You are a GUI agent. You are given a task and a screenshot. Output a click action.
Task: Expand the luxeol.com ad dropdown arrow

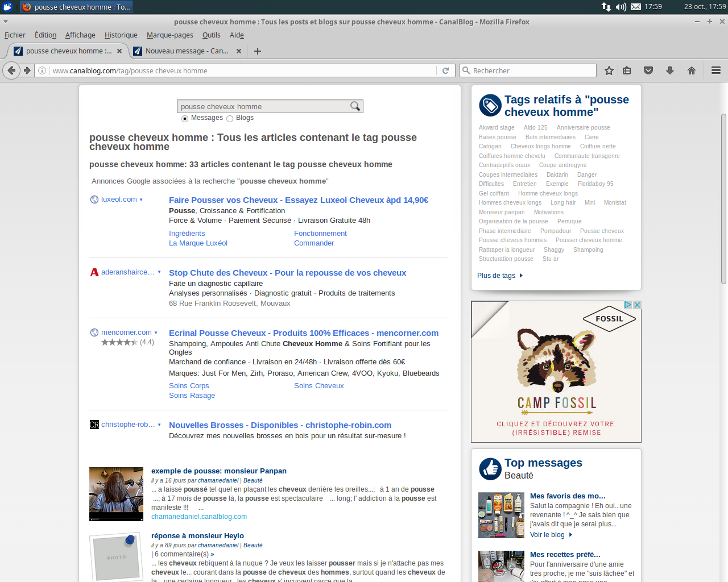[141, 200]
